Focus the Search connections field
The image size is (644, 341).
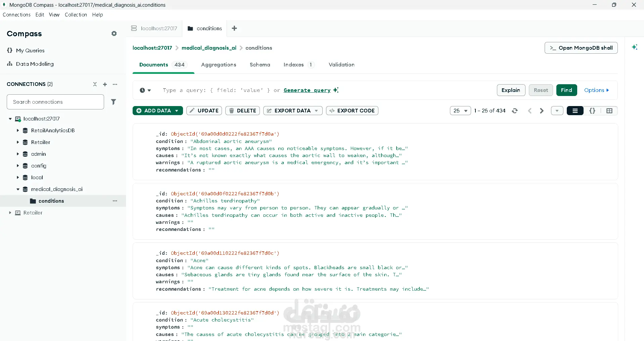coord(55,102)
